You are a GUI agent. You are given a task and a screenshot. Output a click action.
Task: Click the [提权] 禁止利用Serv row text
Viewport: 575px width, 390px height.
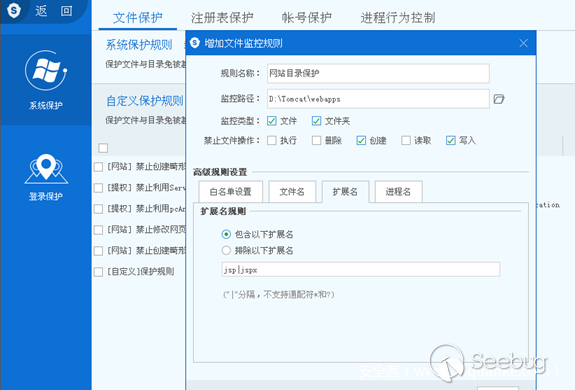click(146, 188)
